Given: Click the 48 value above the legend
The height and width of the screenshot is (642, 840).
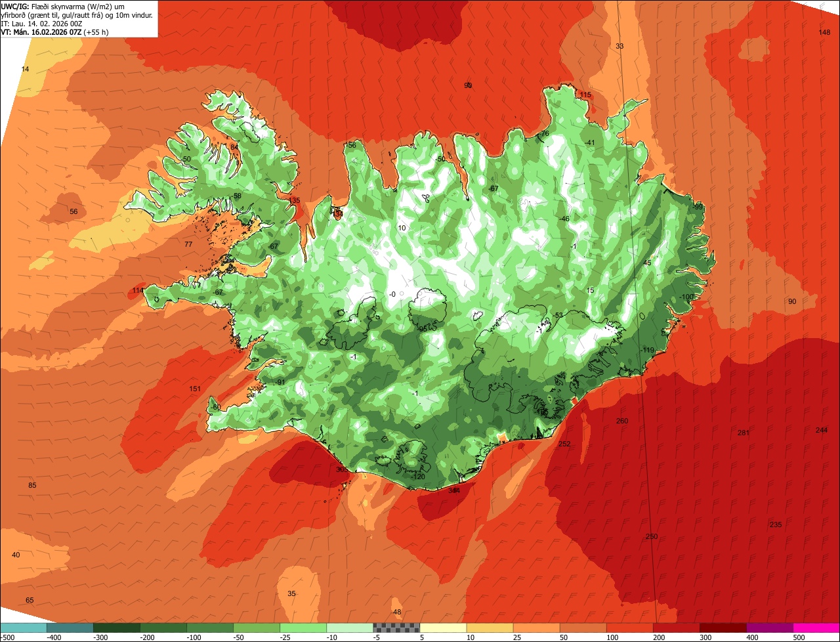Looking at the screenshot, I should 397,612.
